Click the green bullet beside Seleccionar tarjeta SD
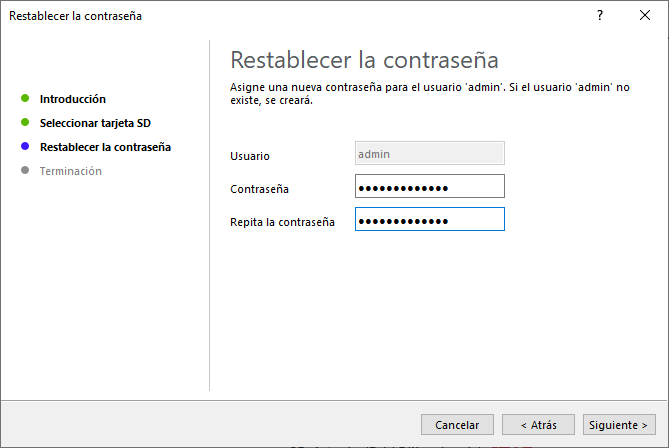Screen dimensions: 669x448 pos(25,123)
